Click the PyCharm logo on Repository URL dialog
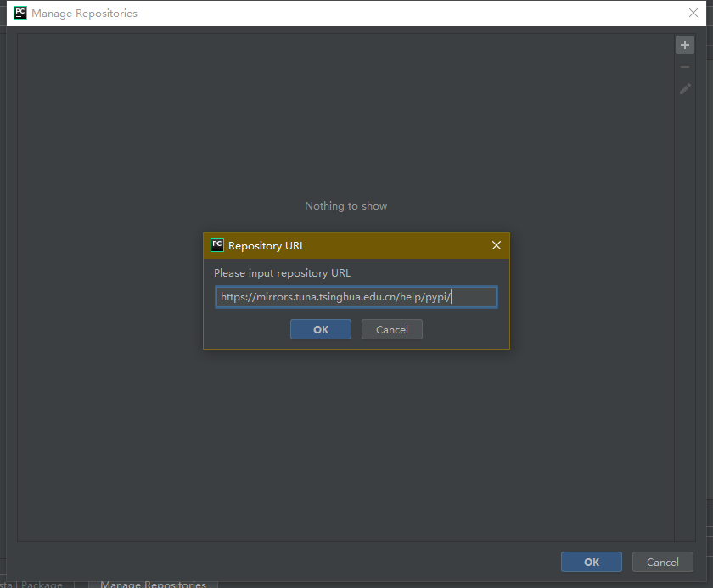Image resolution: width=713 pixels, height=588 pixels. click(x=217, y=245)
